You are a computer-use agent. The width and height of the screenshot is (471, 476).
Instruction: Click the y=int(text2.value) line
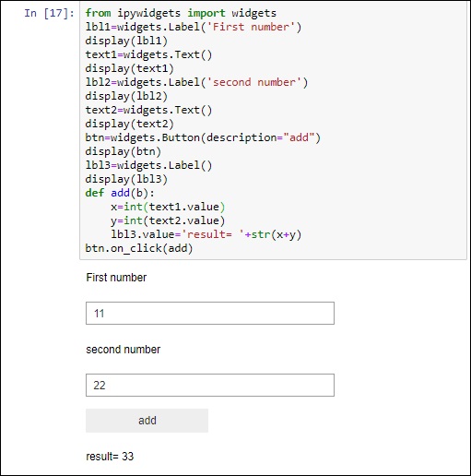point(168,220)
